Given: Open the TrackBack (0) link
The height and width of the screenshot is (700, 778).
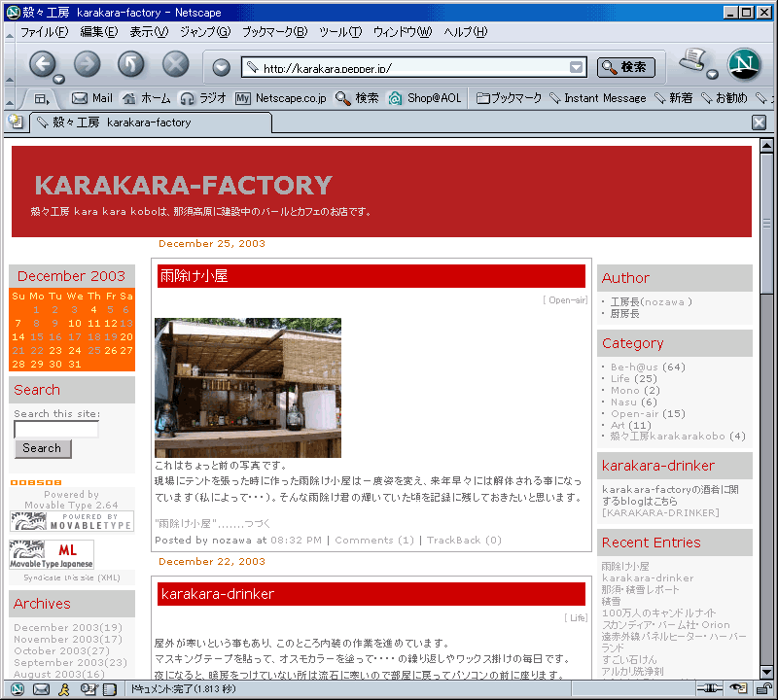Looking at the screenshot, I should pos(464,540).
